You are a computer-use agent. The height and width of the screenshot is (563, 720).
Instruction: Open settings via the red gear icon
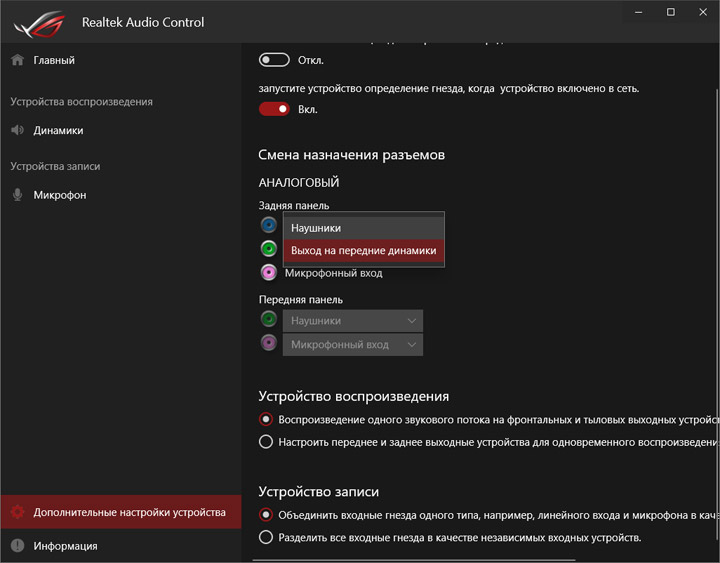click(x=17, y=512)
